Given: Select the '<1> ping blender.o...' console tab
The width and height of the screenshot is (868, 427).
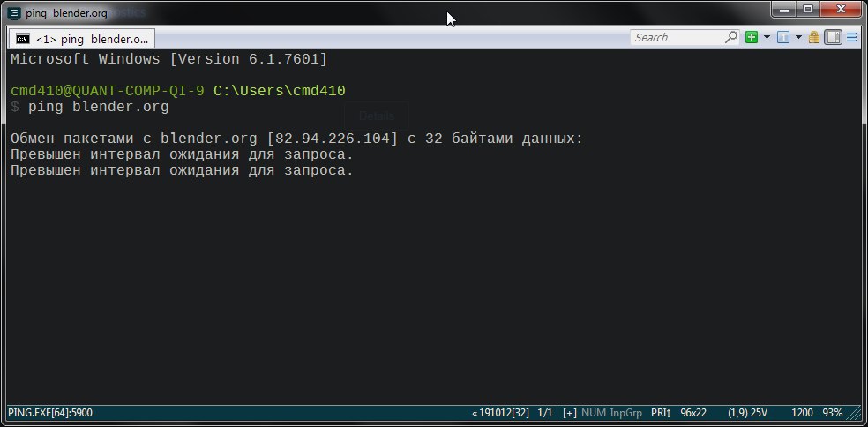Looking at the screenshot, I should coord(82,39).
